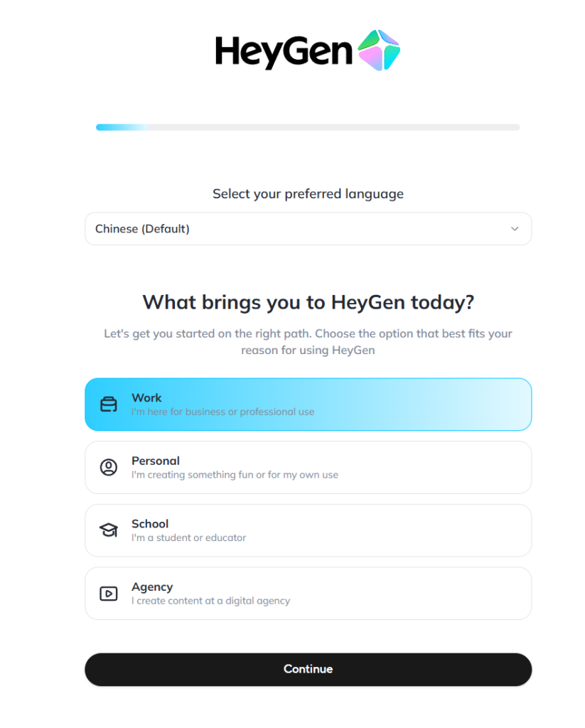The image size is (585, 728).
Task: Expand the language list chevron arrow
Action: (x=515, y=229)
